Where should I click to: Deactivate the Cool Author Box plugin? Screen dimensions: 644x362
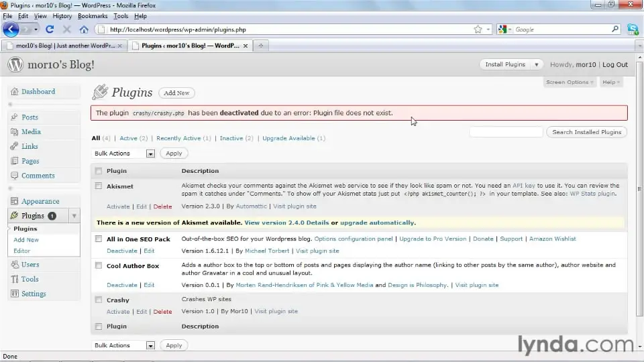coord(122,285)
